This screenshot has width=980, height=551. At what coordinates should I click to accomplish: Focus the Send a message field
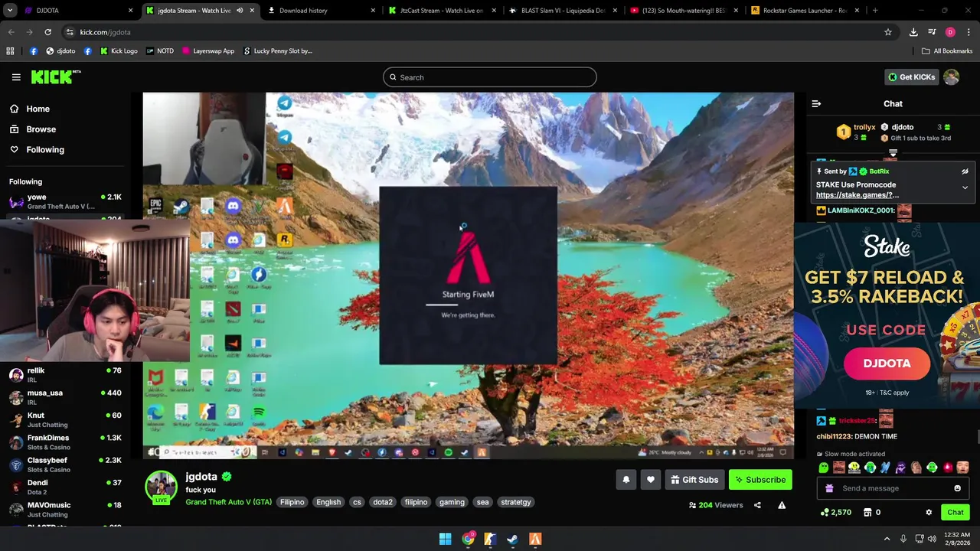(x=893, y=488)
